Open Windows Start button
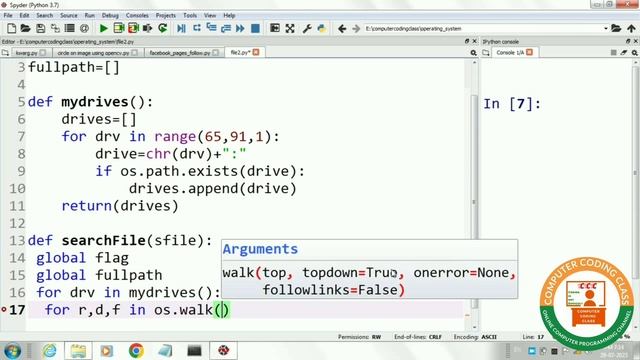The image size is (640, 360). click(x=12, y=351)
